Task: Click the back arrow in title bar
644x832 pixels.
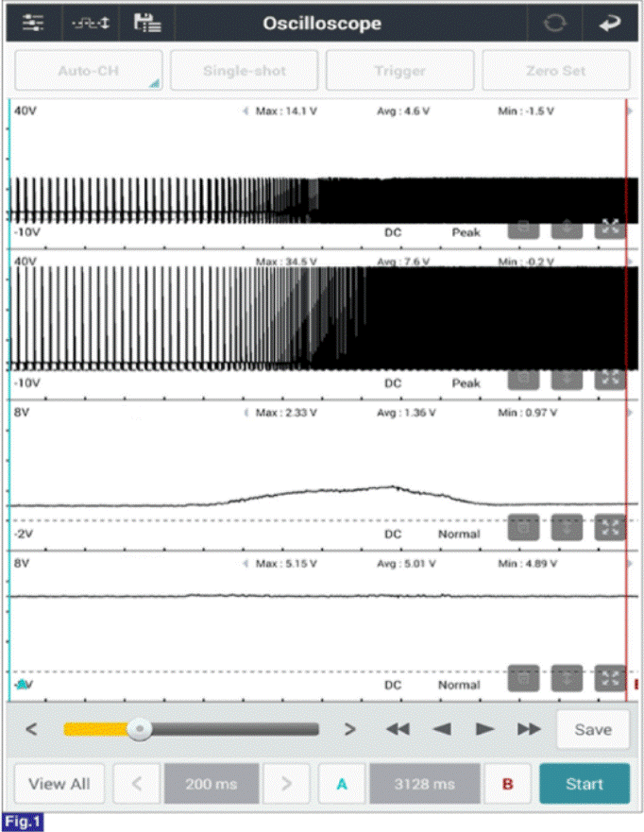Action: pyautogui.click(x=610, y=24)
